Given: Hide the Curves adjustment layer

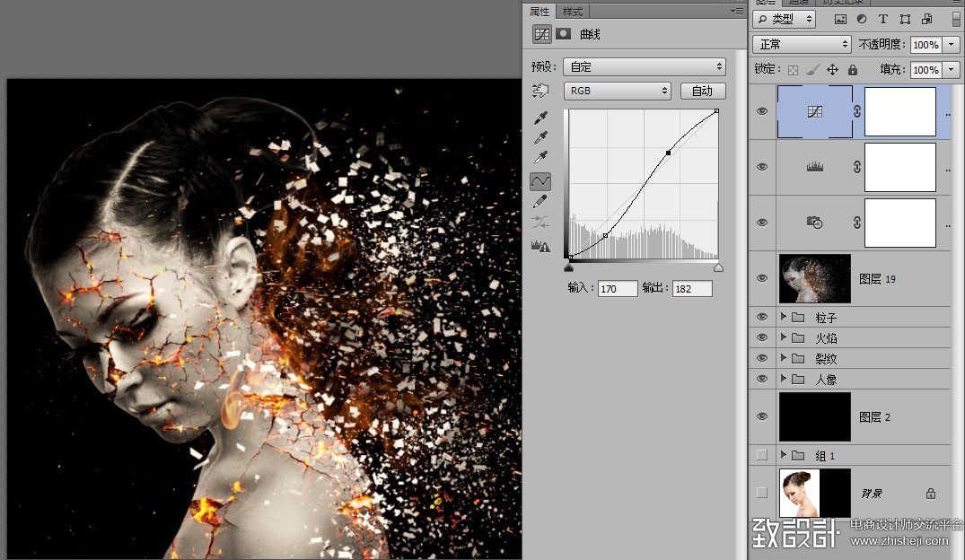Looking at the screenshot, I should tap(762, 111).
